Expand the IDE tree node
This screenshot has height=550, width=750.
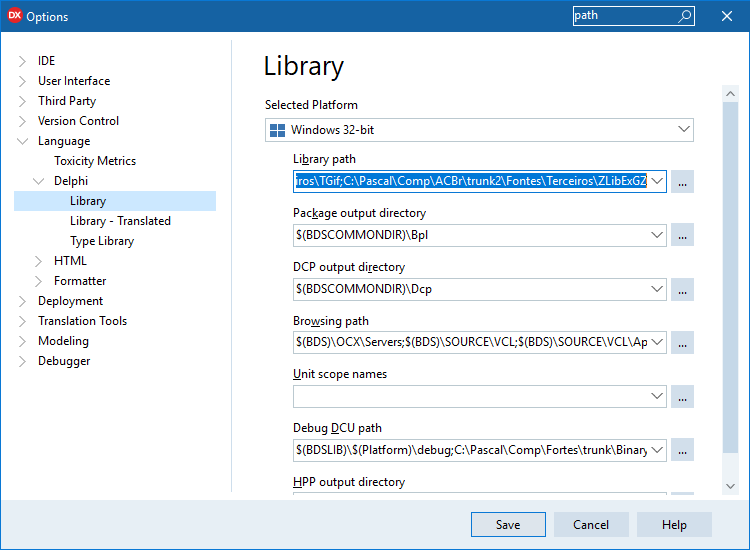click(x=22, y=61)
